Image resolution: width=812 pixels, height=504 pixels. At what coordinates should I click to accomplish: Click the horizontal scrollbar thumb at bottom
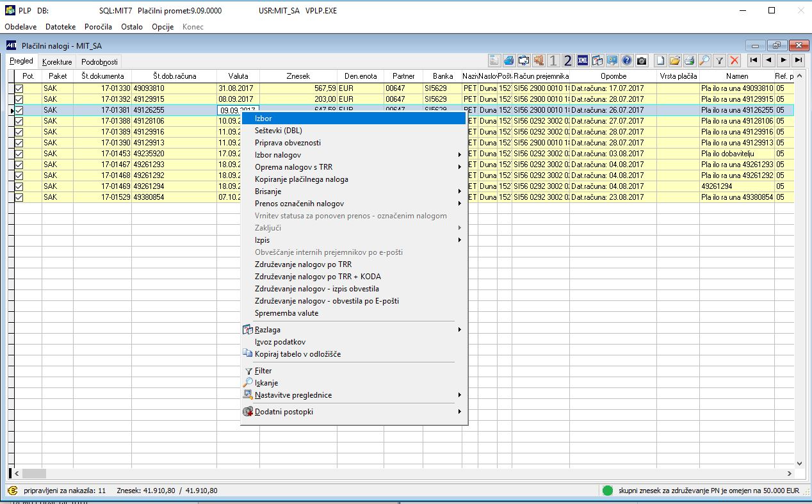tap(33, 473)
